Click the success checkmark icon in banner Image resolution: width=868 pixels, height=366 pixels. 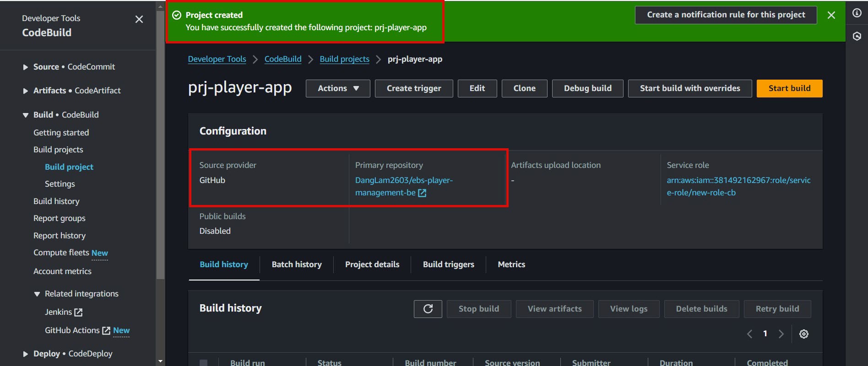point(177,15)
